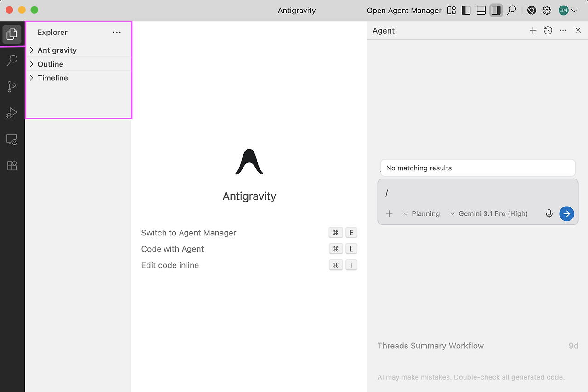Screen dimensions: 588x392
Task: Click the magnifier search icon in title bar
Action: [511, 11]
